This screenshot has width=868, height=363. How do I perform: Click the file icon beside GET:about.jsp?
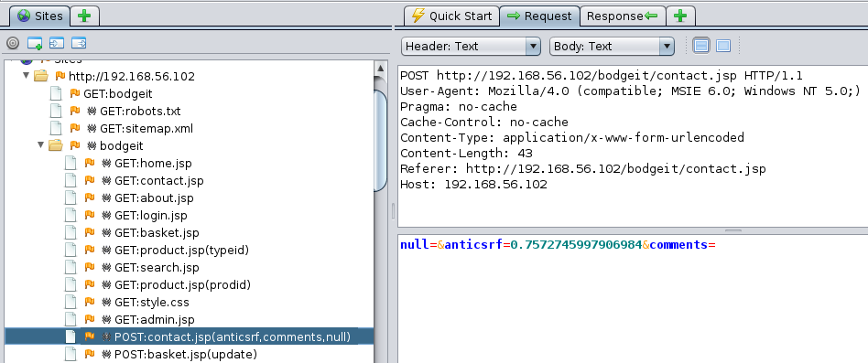click(71, 198)
